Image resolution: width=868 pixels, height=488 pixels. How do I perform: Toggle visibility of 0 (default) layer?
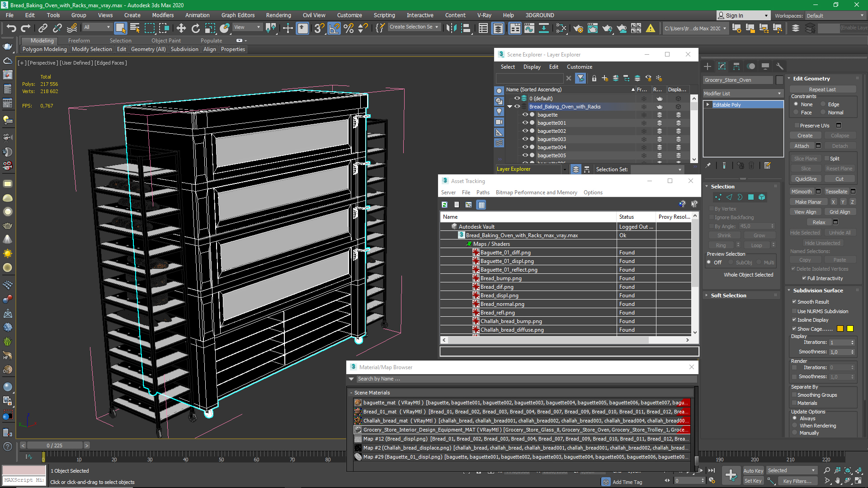point(517,99)
